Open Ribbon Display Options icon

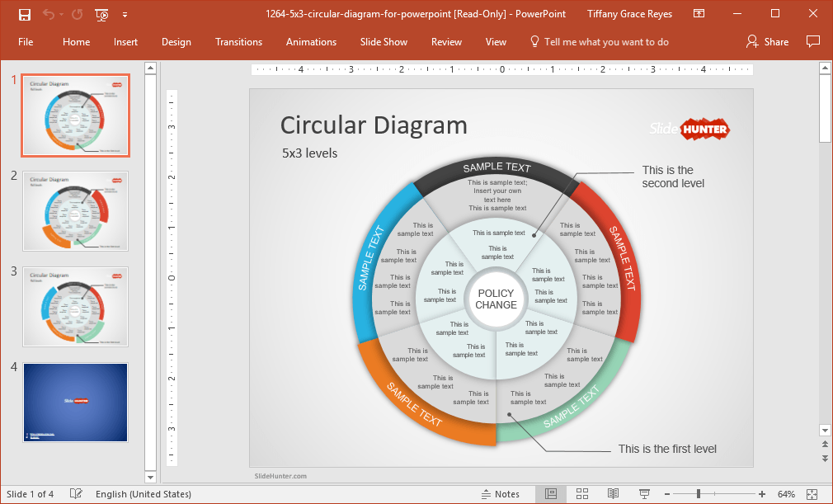tap(699, 14)
